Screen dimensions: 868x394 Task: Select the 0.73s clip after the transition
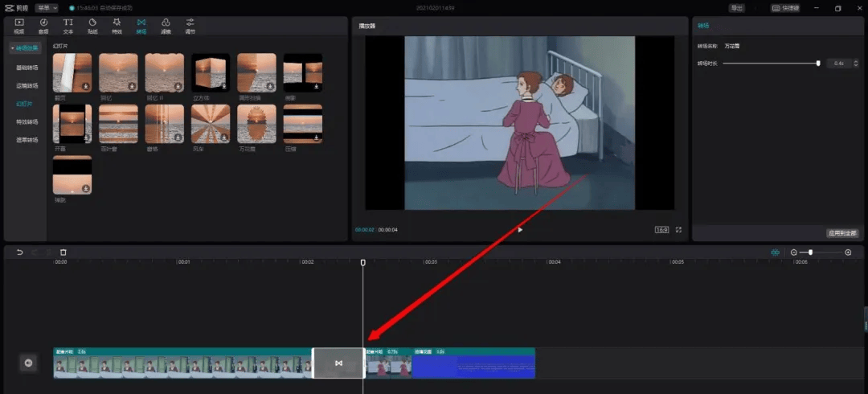(x=389, y=363)
